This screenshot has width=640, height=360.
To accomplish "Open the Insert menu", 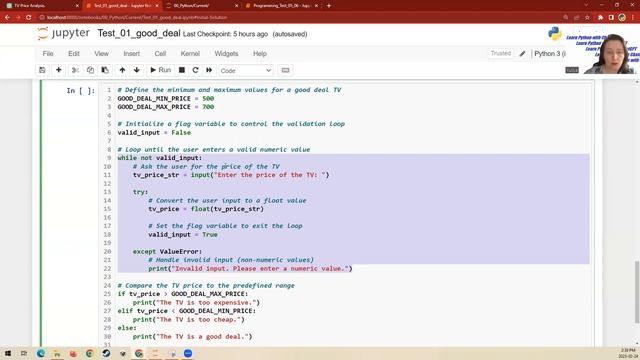I will [x=131, y=53].
